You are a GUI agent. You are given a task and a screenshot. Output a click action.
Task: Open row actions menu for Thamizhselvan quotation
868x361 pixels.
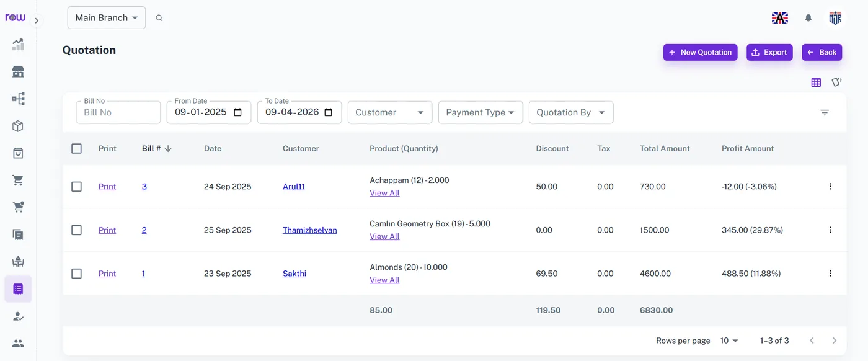pyautogui.click(x=831, y=230)
